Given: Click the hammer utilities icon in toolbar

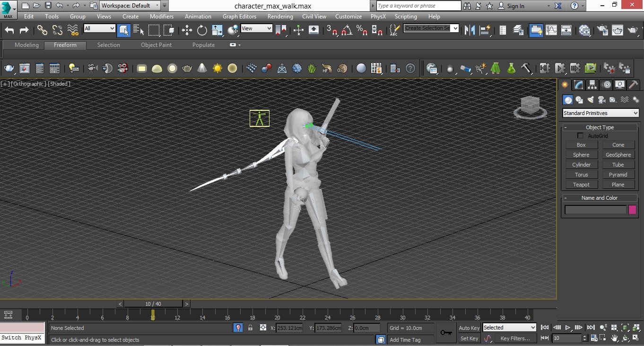Looking at the screenshot, I should coord(526,69).
